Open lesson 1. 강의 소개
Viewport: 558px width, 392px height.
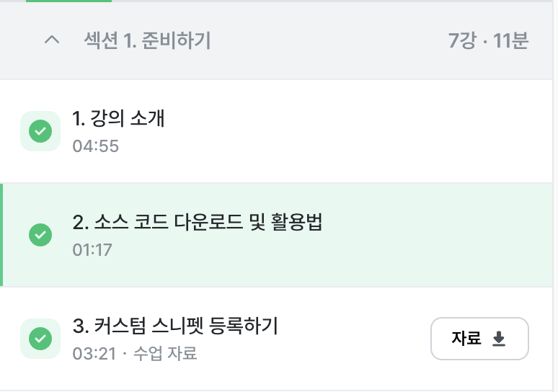118,118
